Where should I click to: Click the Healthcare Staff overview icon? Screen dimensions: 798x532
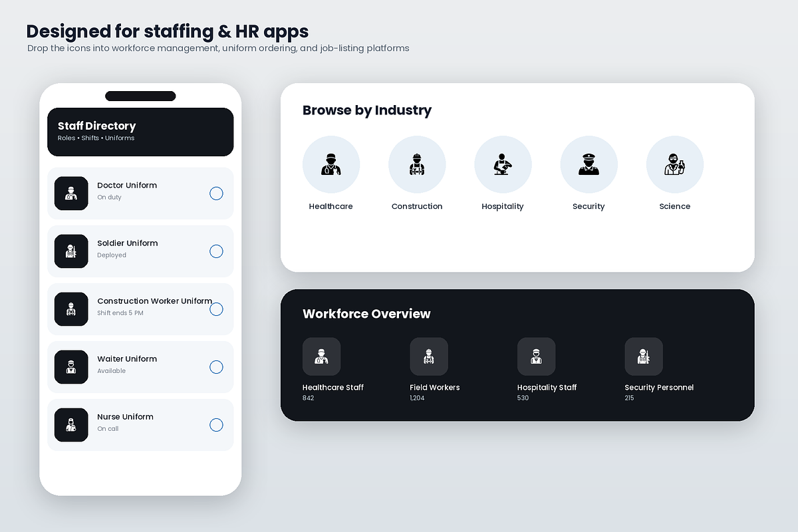(x=321, y=356)
